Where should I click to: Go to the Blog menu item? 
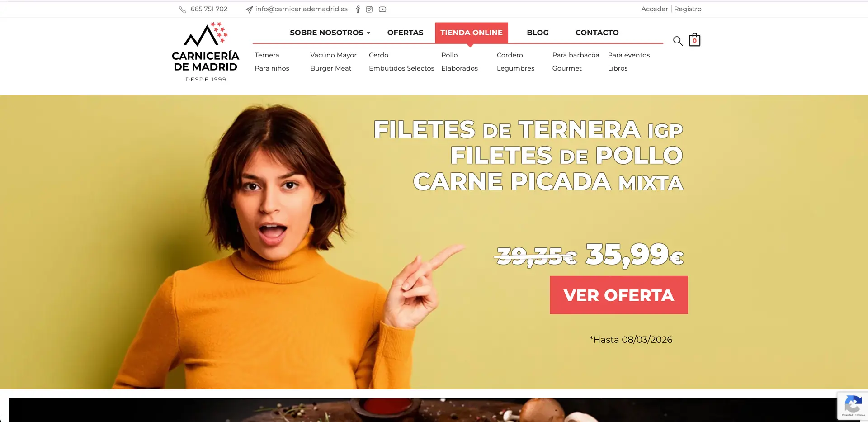tap(538, 33)
